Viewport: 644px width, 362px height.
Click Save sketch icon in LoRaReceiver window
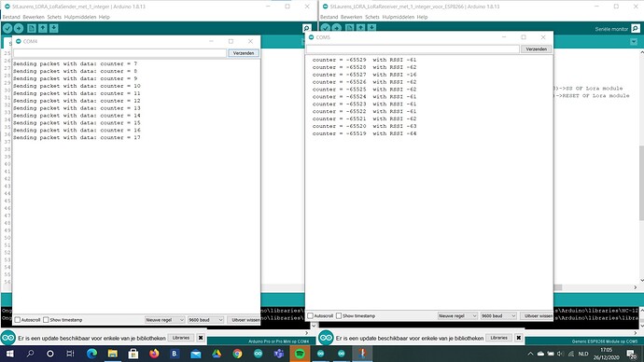(x=371, y=27)
